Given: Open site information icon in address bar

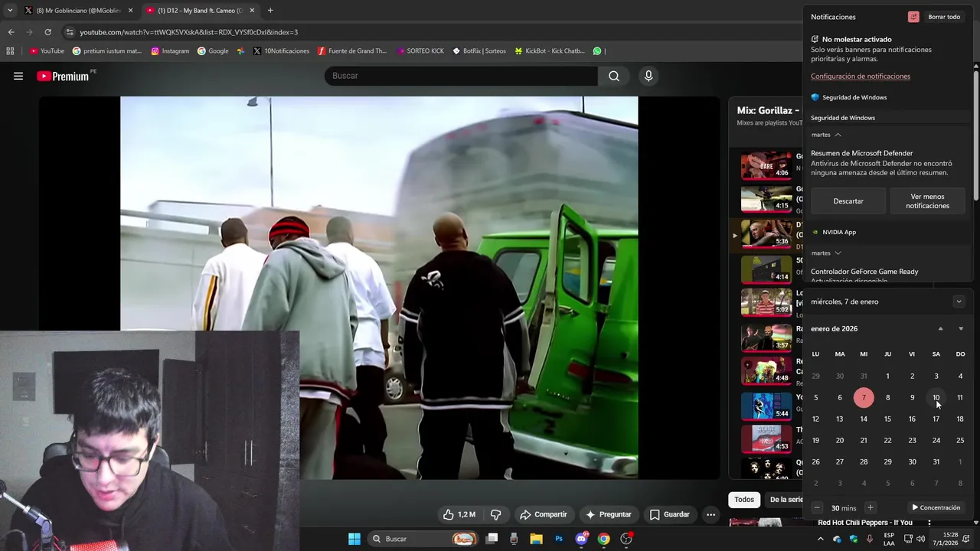Looking at the screenshot, I should 70,32.
